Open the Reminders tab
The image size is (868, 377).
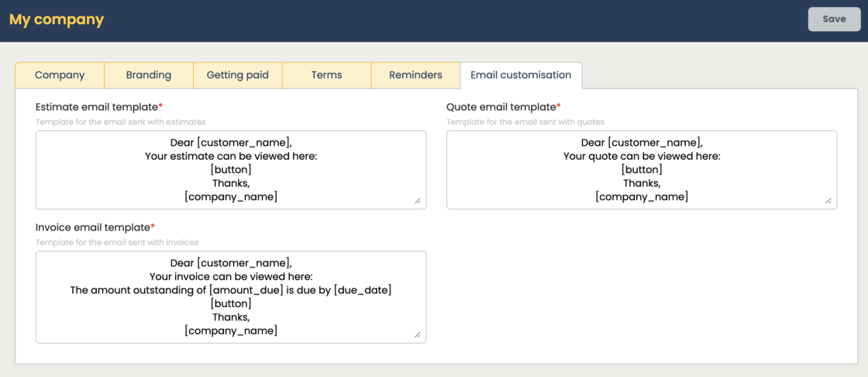coord(415,75)
